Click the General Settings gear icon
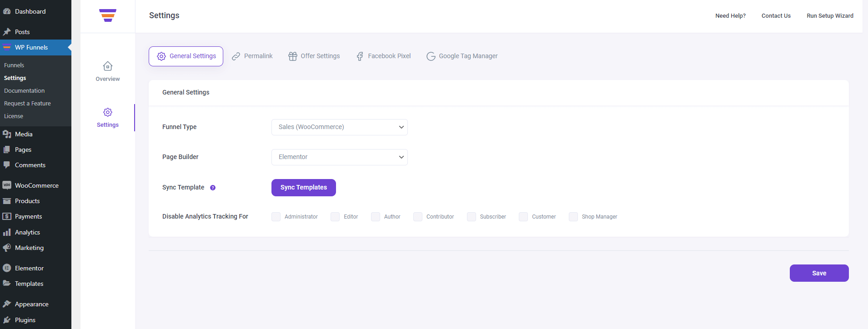The width and height of the screenshot is (868, 329). (x=161, y=56)
